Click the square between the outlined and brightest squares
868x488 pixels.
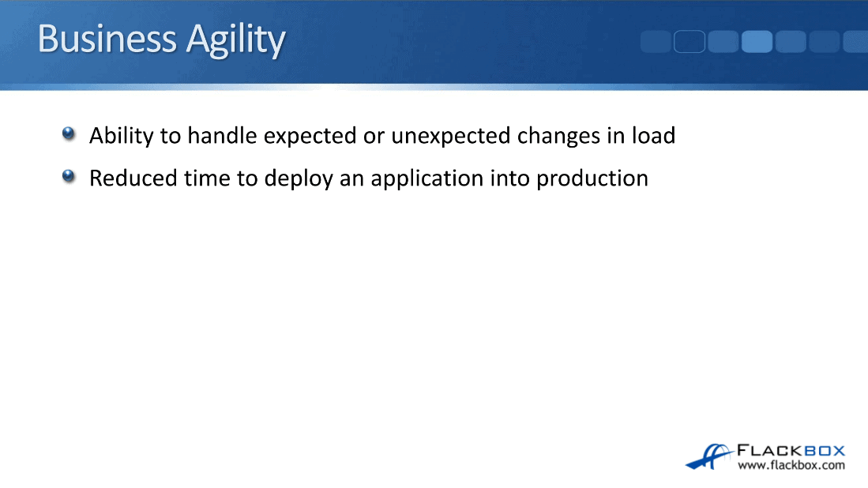click(723, 41)
